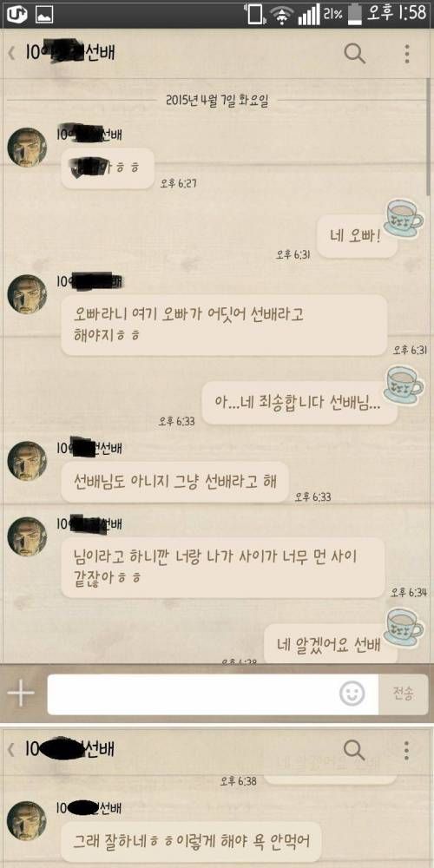Tap the chat scrollbar on the right edge
Viewport: 434px width, 868px height.
pos(430,135)
